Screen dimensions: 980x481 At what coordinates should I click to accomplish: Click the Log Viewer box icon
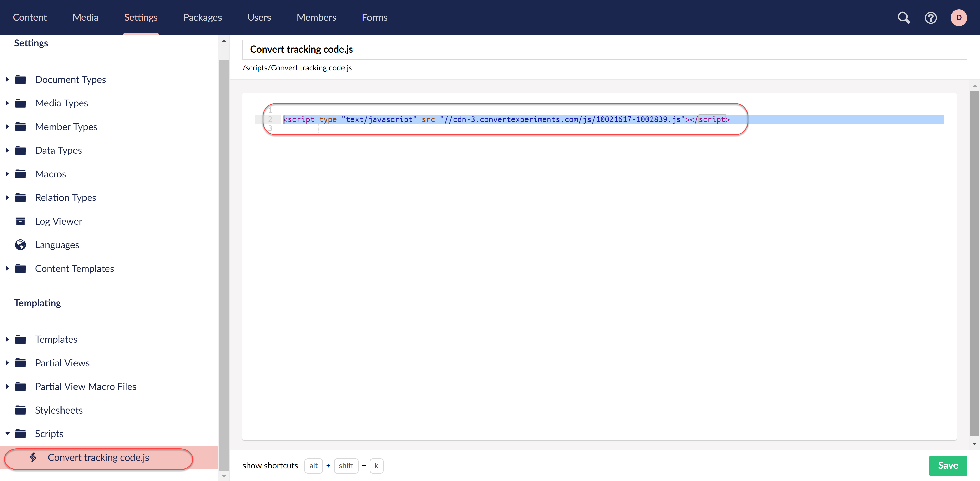click(x=20, y=221)
